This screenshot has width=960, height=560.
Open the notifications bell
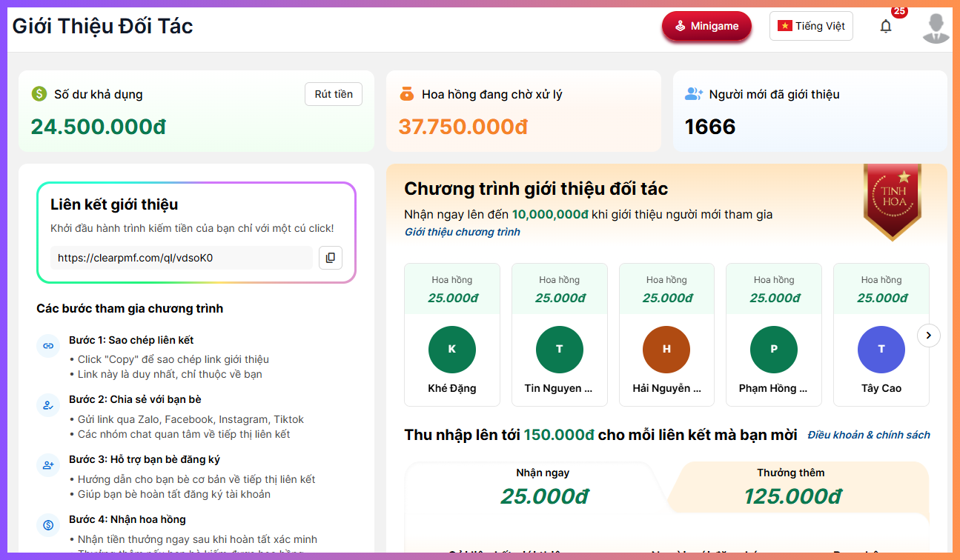tap(885, 27)
